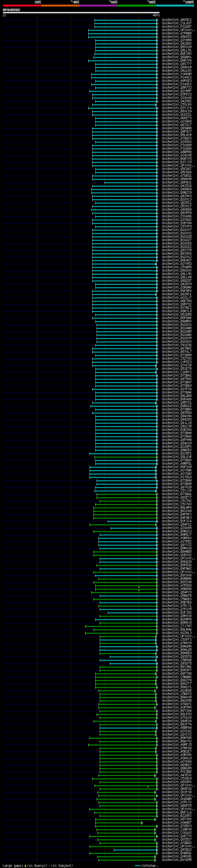The width and height of the screenshot is (197, 868).
Task: Select hit label UniRef100_A5AXP2
Action: [177, 37]
